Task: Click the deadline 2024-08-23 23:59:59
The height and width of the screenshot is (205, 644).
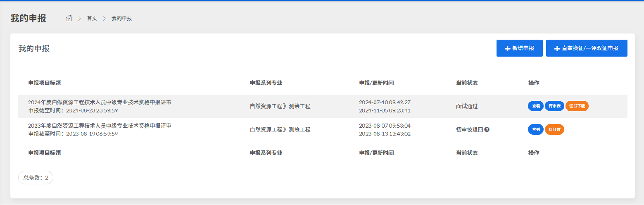Action: pos(92,110)
